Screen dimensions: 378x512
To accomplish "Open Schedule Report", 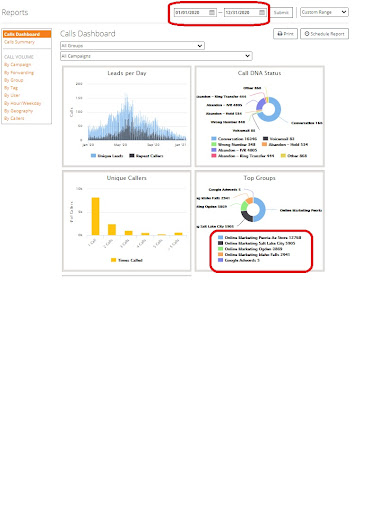I will click(324, 34).
